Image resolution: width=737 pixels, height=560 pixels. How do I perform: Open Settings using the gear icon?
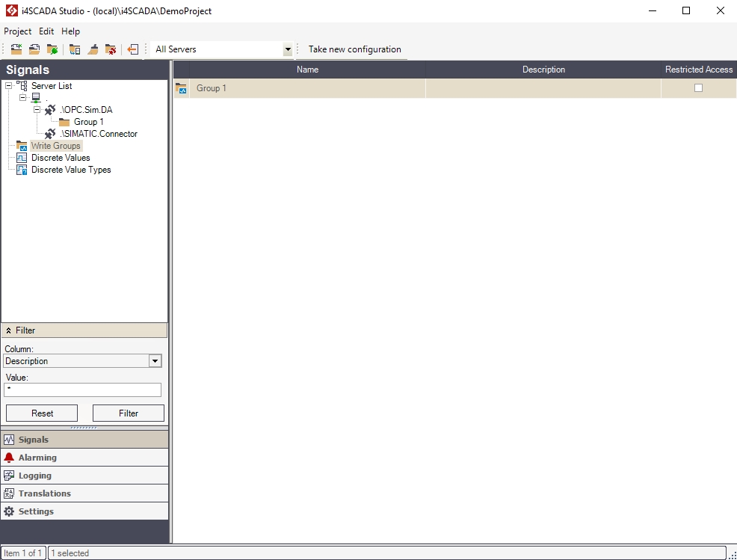10,511
